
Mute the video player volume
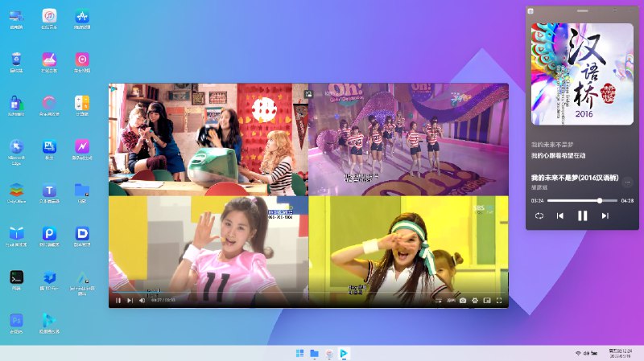tap(142, 301)
